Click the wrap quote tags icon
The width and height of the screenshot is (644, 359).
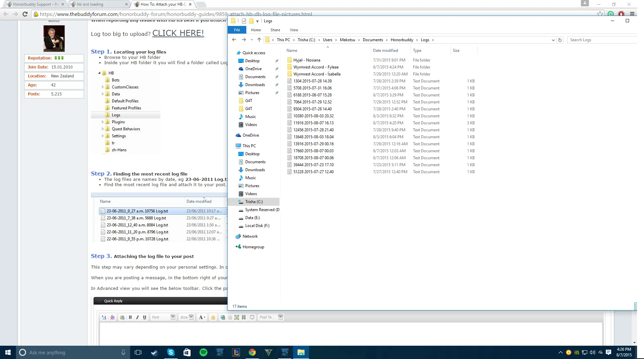click(x=252, y=317)
